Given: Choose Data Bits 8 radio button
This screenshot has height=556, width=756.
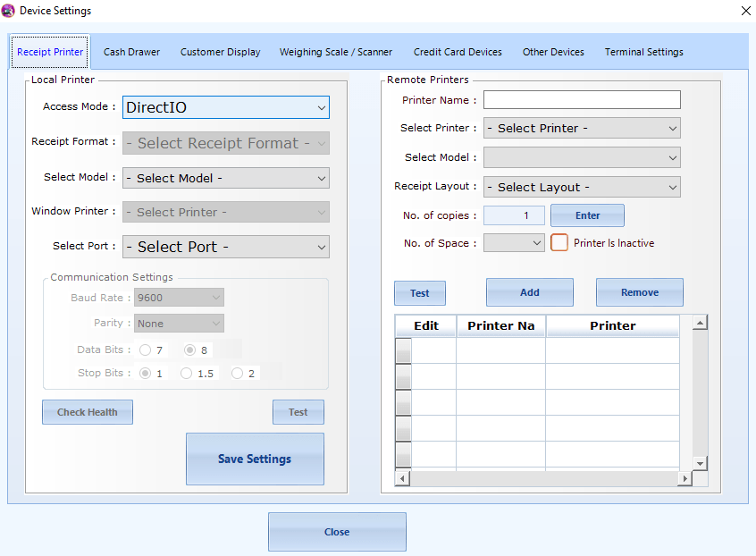Looking at the screenshot, I should pos(190,350).
